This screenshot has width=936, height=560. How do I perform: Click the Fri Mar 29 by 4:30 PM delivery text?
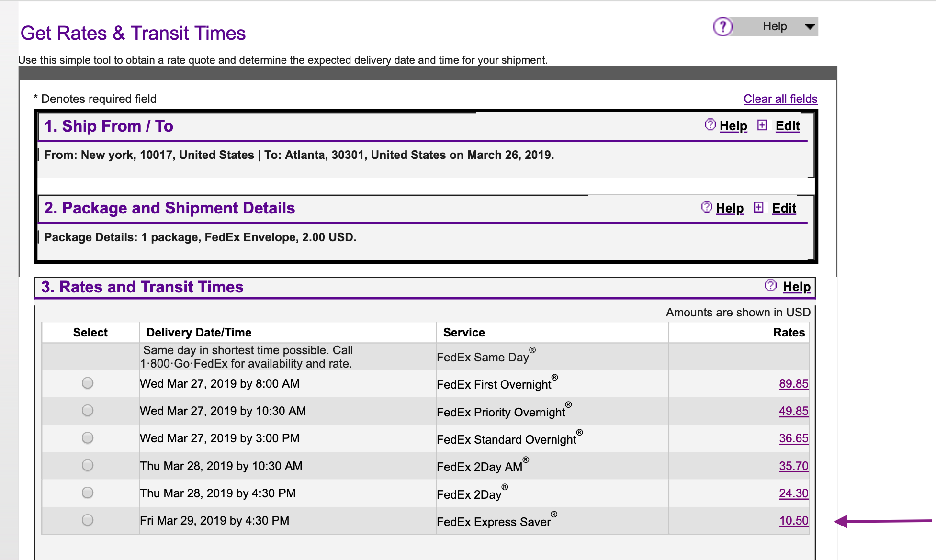pyautogui.click(x=214, y=521)
